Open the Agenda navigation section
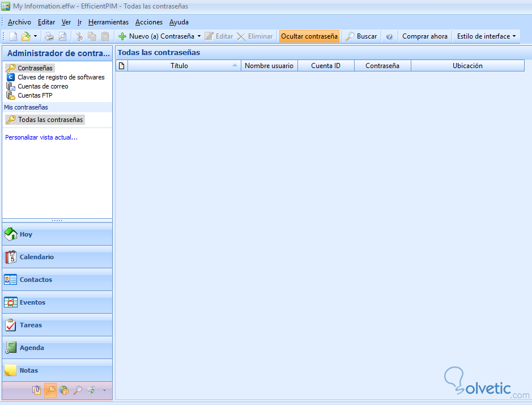532x405 pixels. click(x=57, y=348)
